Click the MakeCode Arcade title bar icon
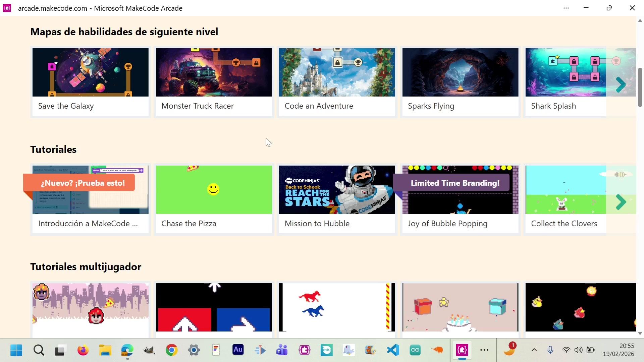Screen dimensions: 644x362 (x=7, y=8)
